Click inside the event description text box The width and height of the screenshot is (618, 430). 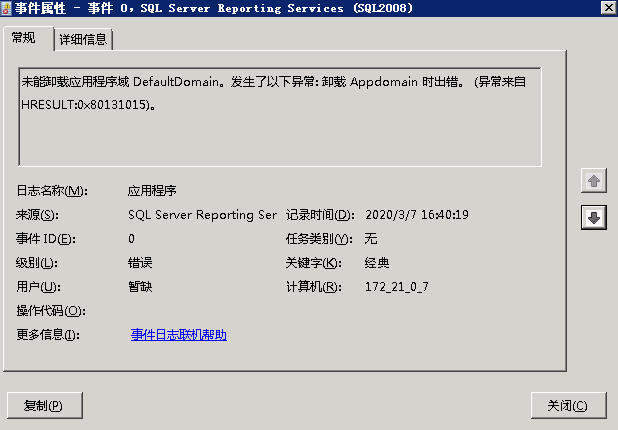coord(280,117)
